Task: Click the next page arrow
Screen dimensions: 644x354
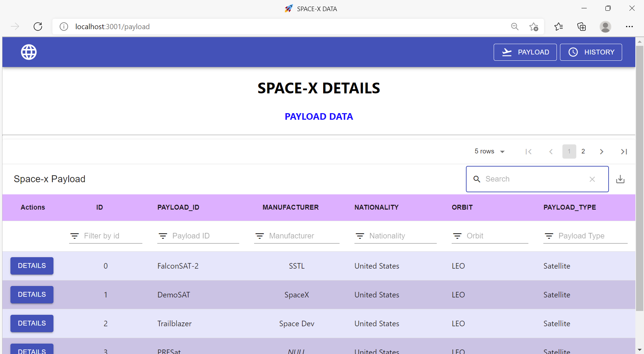Action: click(x=601, y=151)
